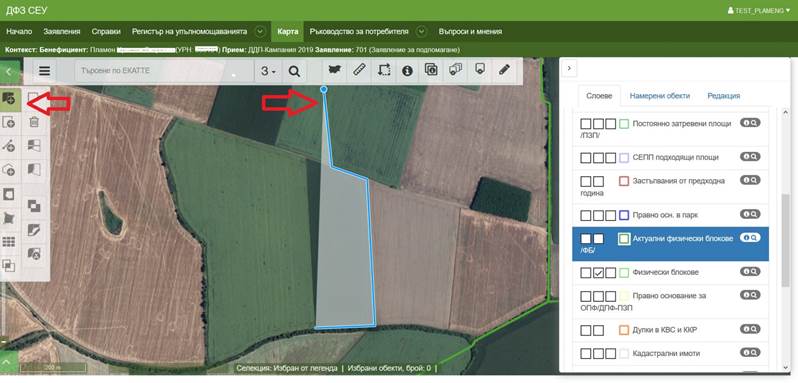798x383 pixels.
Task: Enable first checkbox of СЕПП подходящи площи
Action: (586, 158)
